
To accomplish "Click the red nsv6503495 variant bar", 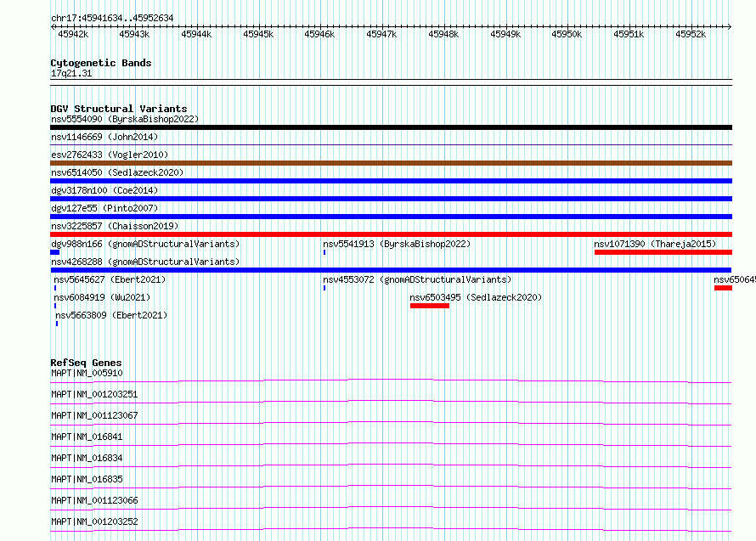I will tap(430, 306).
